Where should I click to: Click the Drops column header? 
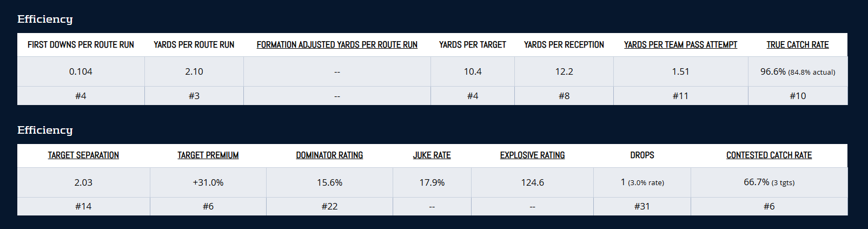point(642,155)
